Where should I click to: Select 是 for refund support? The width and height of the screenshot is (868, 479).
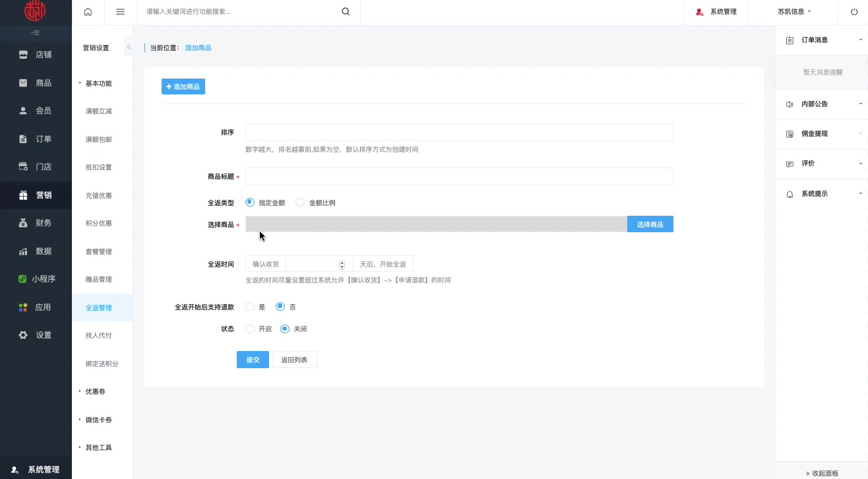coord(249,307)
